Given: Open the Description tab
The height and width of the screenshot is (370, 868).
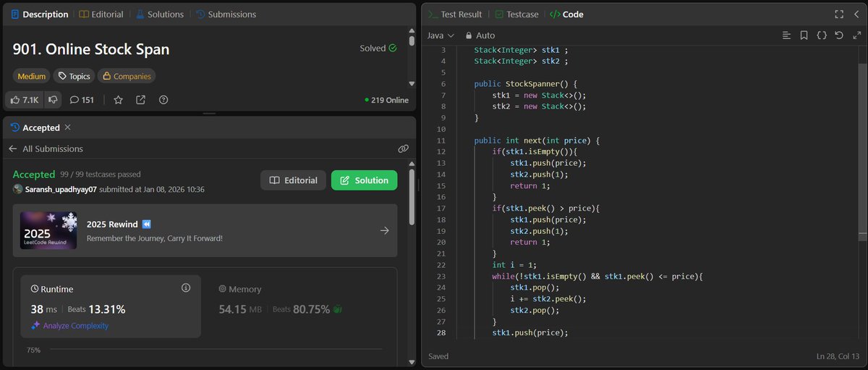Looking at the screenshot, I should [40, 14].
